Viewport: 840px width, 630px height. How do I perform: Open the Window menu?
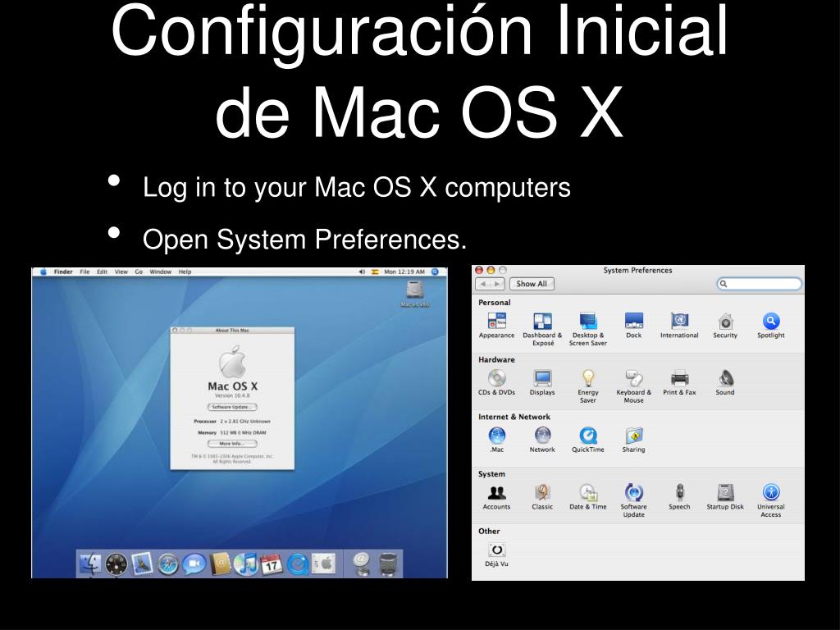tap(160, 272)
